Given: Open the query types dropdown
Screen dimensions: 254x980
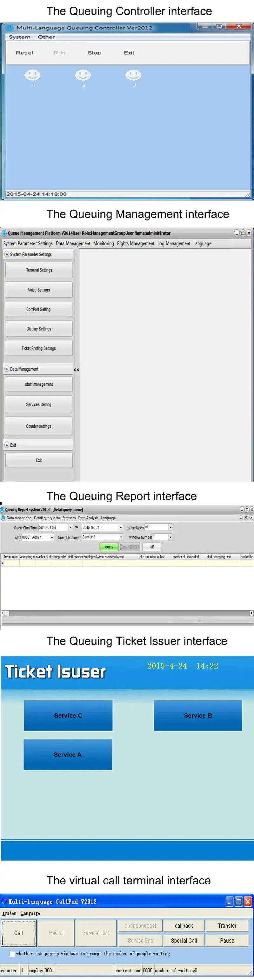Looking at the screenshot, I should click(x=170, y=527).
